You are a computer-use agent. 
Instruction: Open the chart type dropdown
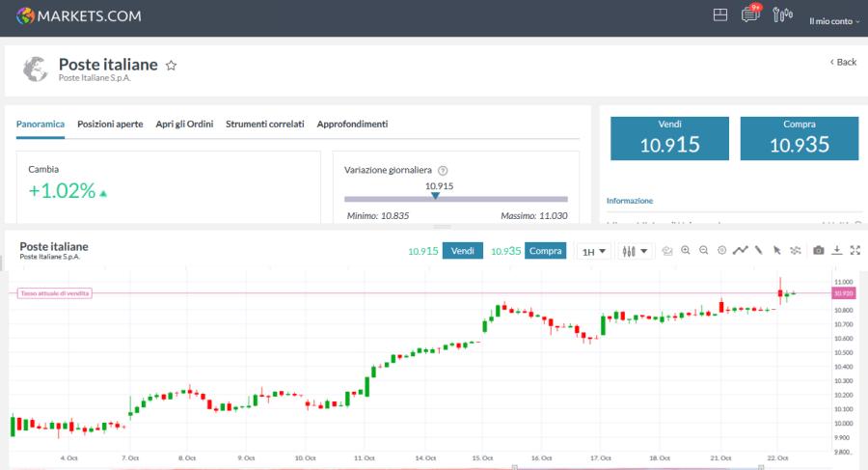[x=635, y=252]
